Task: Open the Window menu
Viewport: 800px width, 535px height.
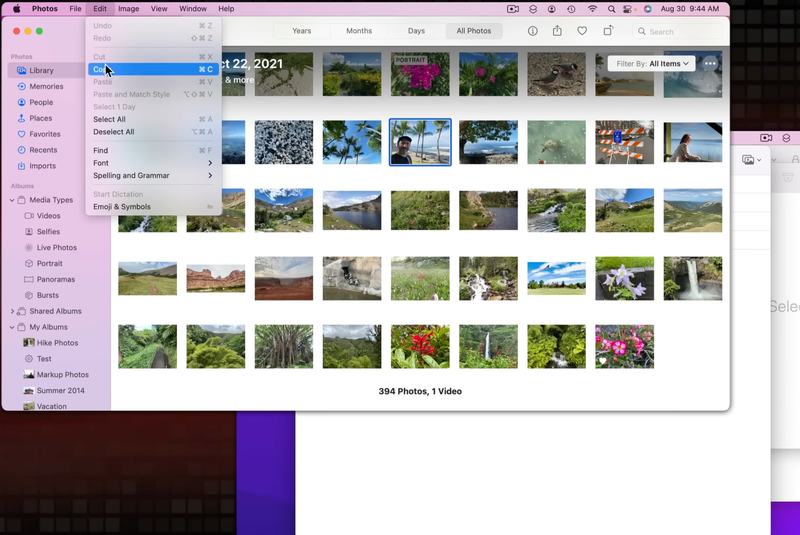Action: 193,9
